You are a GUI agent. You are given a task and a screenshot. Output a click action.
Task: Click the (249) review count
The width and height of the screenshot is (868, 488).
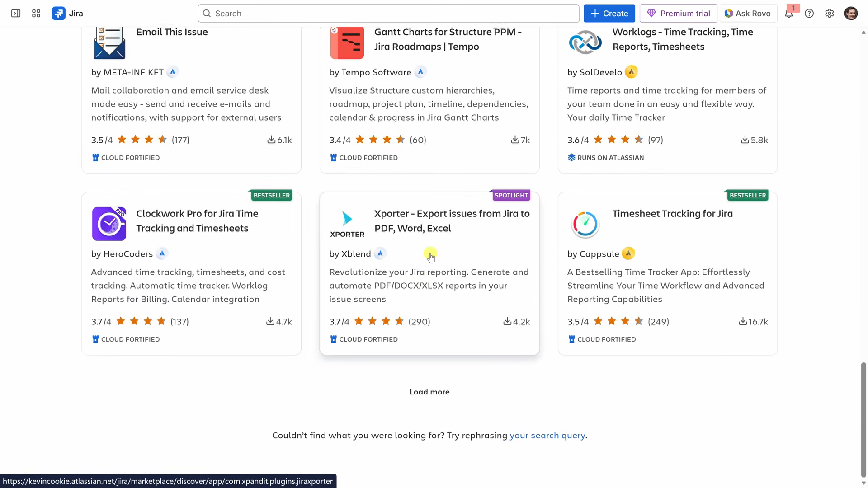click(x=658, y=322)
